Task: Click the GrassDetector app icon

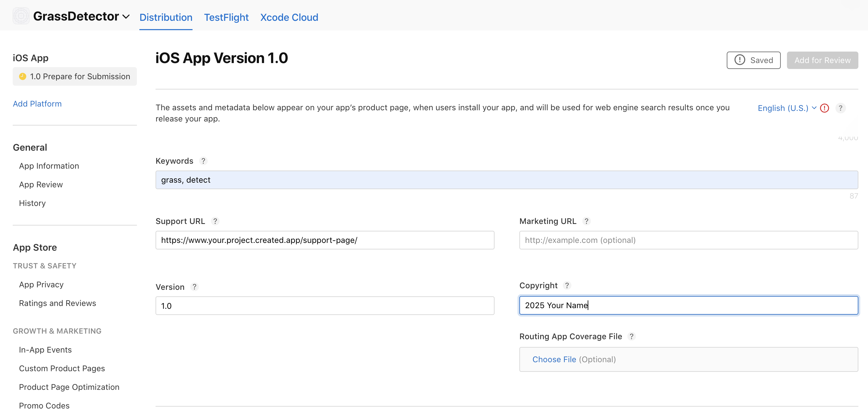Action: (x=21, y=16)
